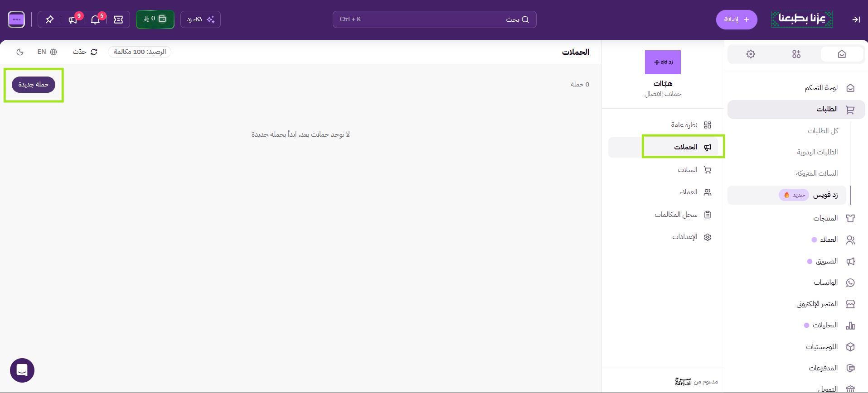Open the ticket/coupon icon in the top bar

118,19
